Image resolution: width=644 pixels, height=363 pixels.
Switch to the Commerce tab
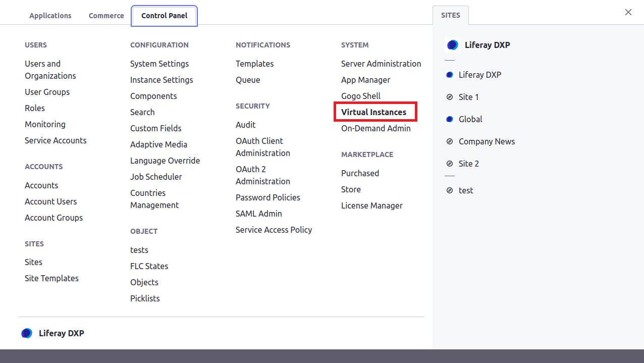click(x=106, y=16)
